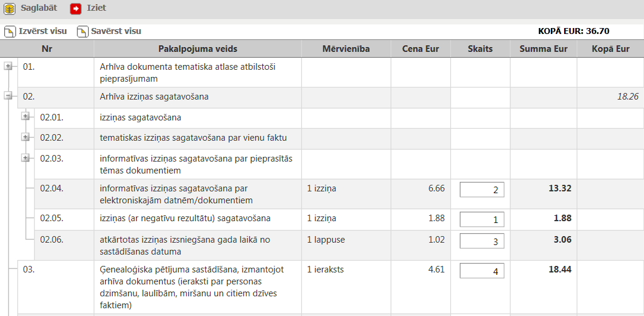The height and width of the screenshot is (316, 644).
Task: Expand the 02.03 informatīvas izziņas node
Action: pos(26,158)
